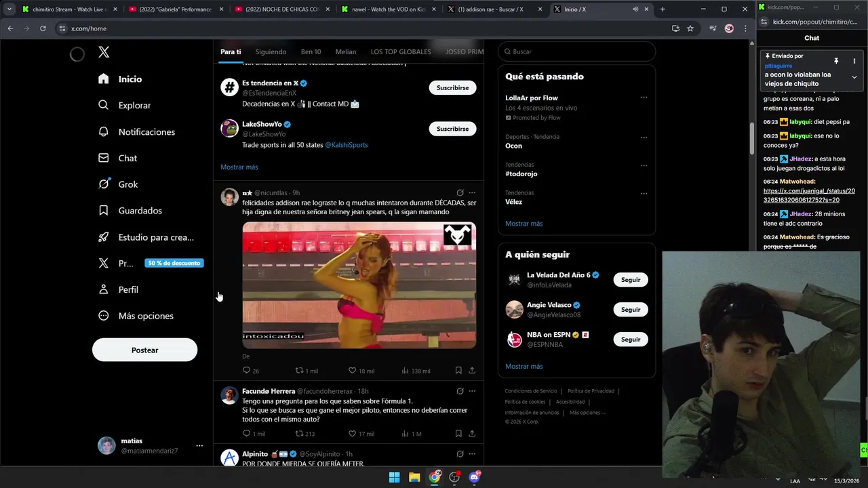Screen dimensions: 868x488
Task: Open Discord in the taskbar
Action: pyautogui.click(x=474, y=477)
